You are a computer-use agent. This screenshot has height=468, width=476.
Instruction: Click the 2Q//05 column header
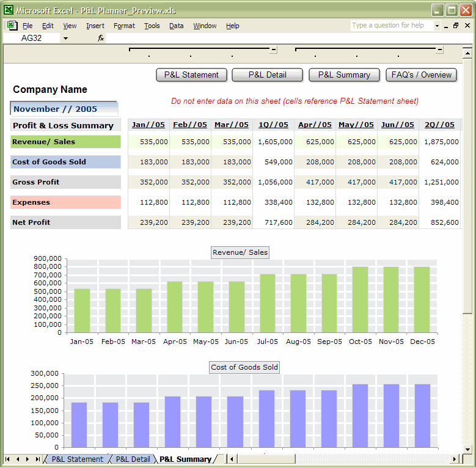click(439, 125)
